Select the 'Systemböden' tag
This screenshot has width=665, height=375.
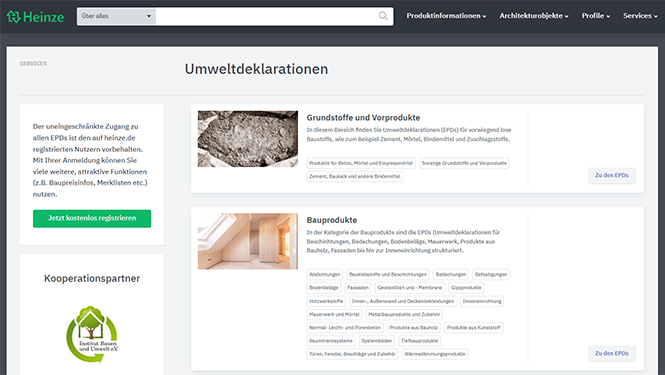[377, 341]
